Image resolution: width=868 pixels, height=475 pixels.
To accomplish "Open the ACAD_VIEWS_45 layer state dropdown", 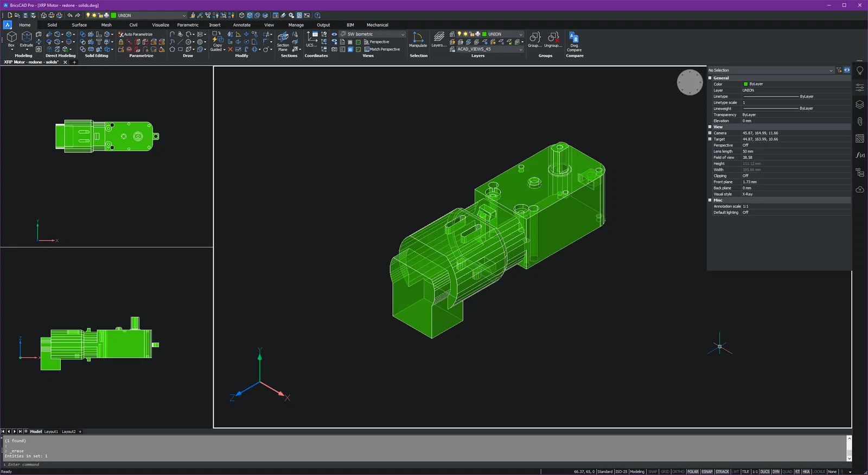I will [490, 49].
